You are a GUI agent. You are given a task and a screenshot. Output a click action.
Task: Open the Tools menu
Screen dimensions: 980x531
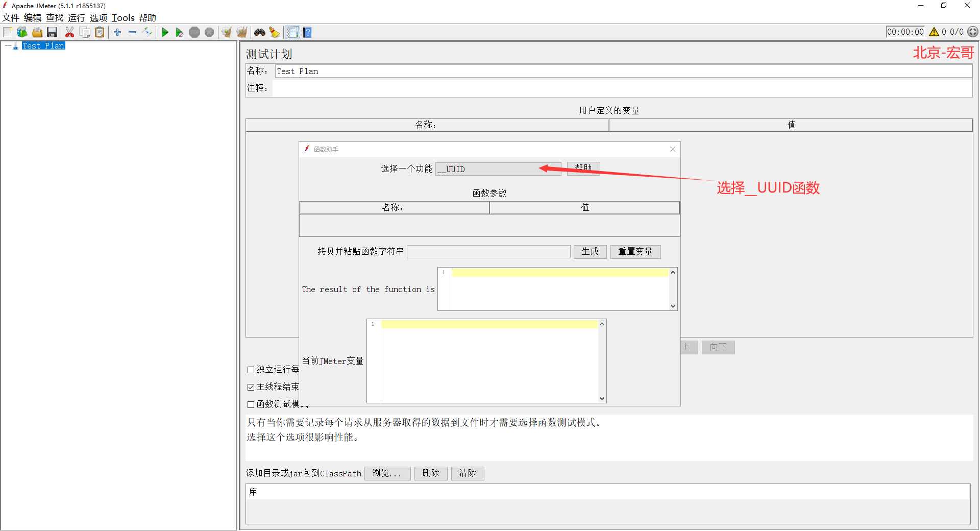tap(123, 18)
